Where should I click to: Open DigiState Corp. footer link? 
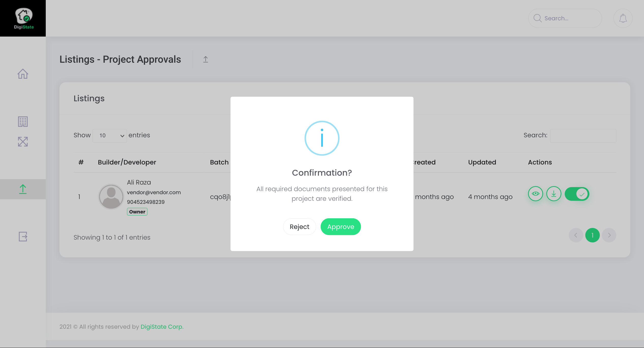tap(162, 327)
